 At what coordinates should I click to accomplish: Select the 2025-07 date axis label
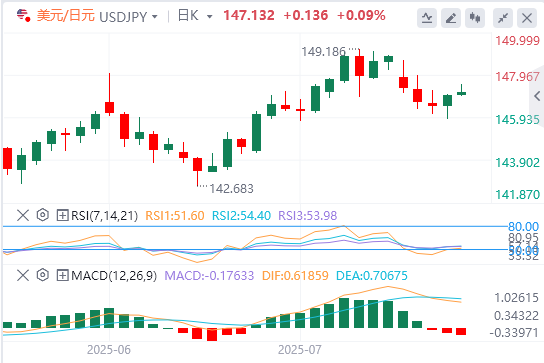[x=300, y=349]
